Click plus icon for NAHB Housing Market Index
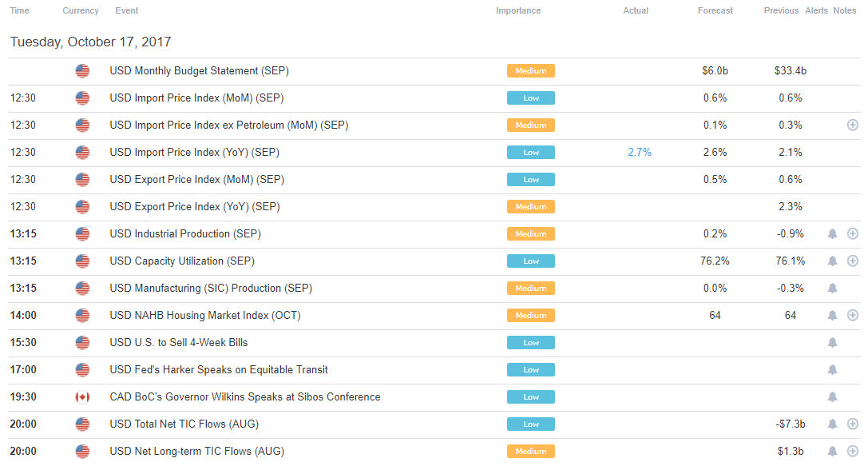Viewport: 868px width, 474px height. pos(853,316)
